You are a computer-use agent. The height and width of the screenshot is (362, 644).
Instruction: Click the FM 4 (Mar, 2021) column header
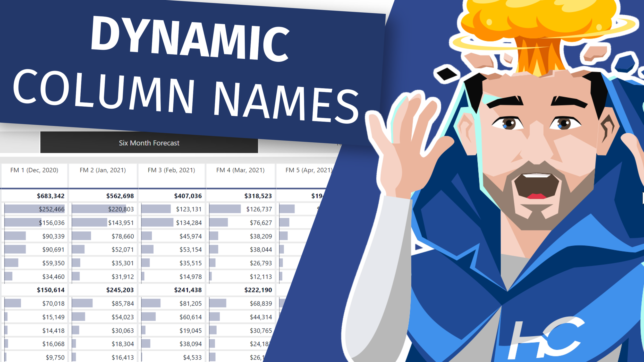[240, 170]
